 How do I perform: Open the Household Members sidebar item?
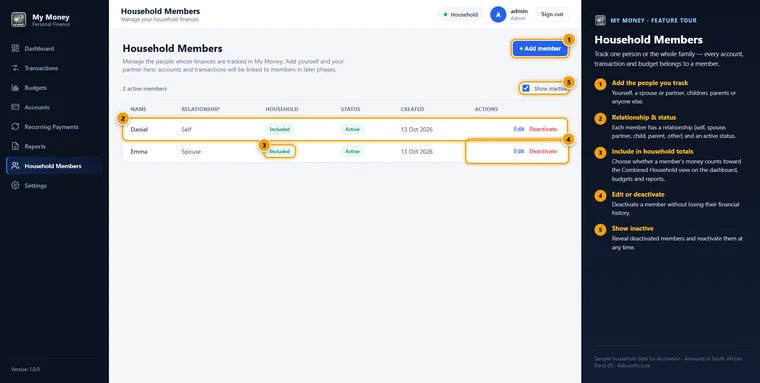coord(54,166)
